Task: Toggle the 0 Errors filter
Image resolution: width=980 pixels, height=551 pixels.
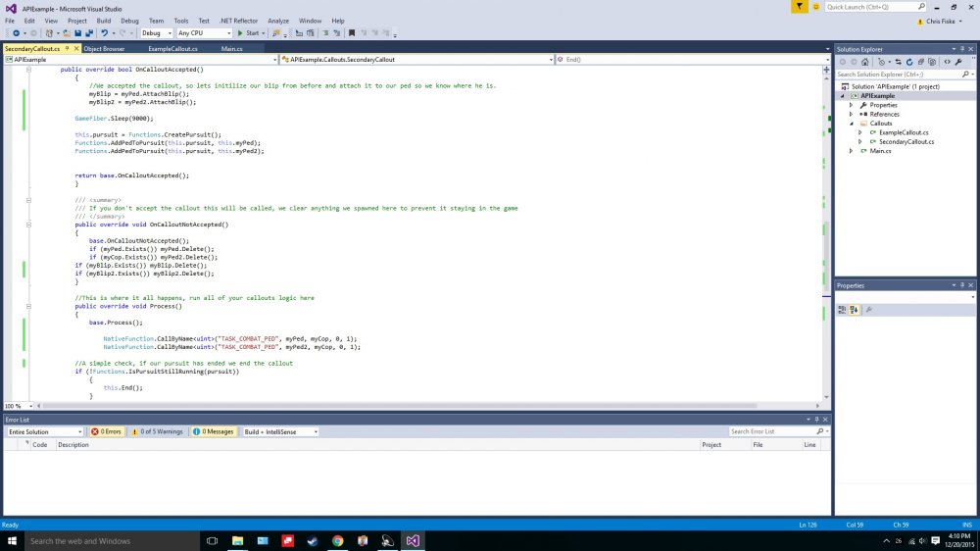Action: 107,431
